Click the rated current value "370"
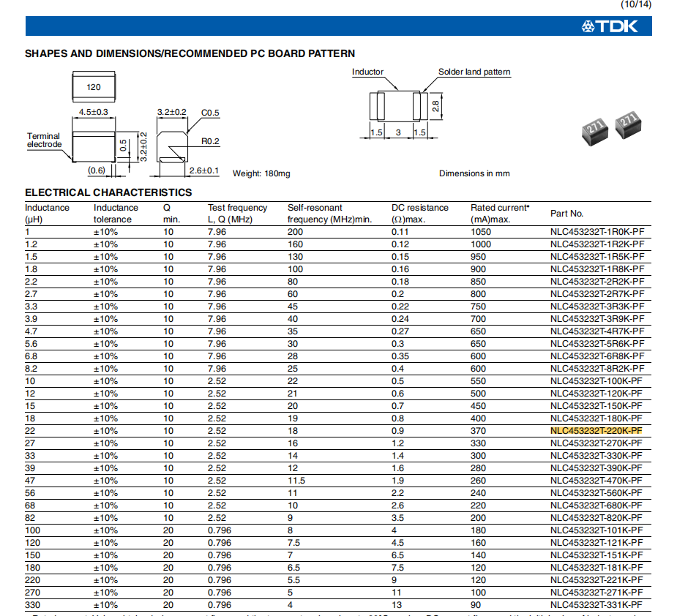Image resolution: width=677 pixels, height=616 pixels. 478,431
